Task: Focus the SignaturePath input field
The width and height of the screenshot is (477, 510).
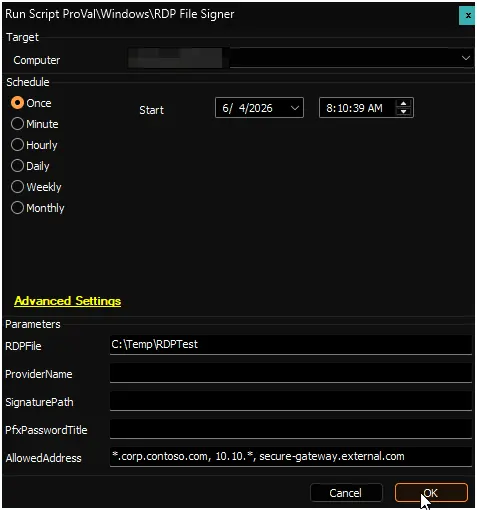Action: (291, 401)
